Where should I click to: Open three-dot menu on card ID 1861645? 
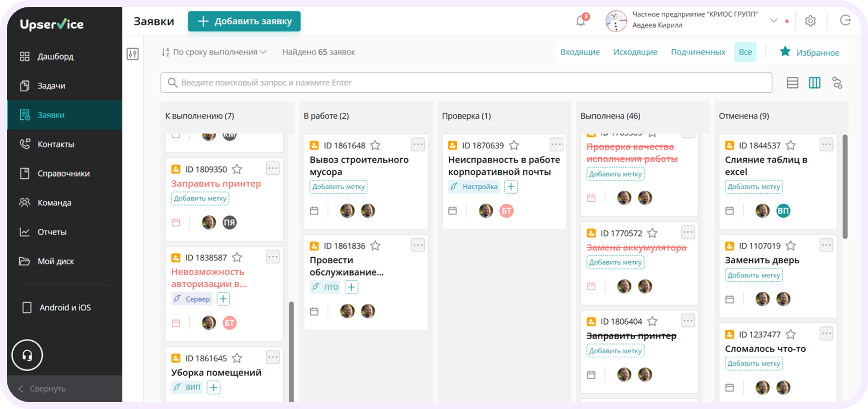(x=273, y=357)
